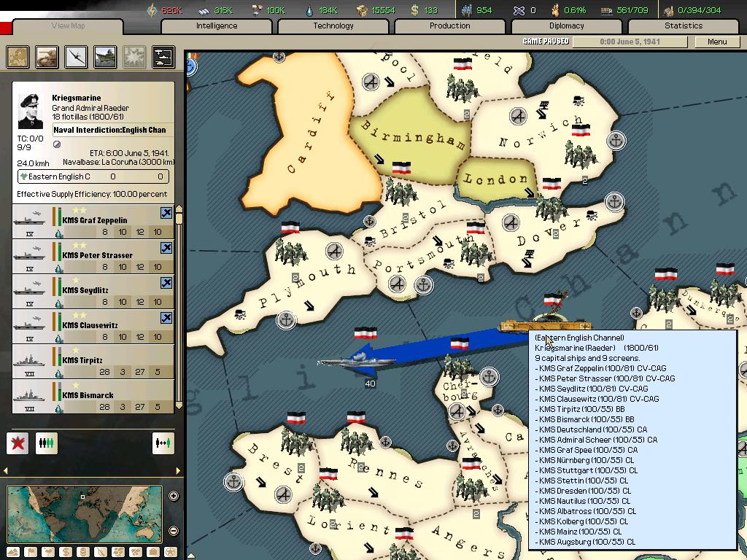This screenshot has height=560, width=747.
Task: Open the Diplomacy tab
Action: 566,26
